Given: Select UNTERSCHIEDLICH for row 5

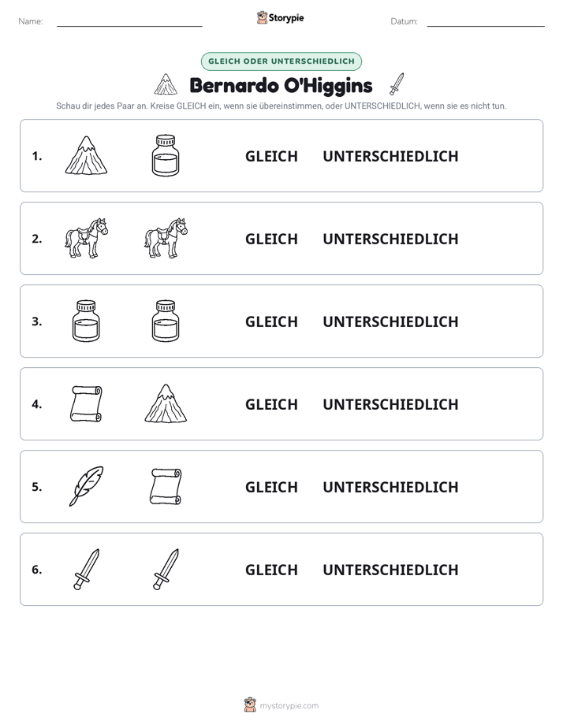Looking at the screenshot, I should pyautogui.click(x=390, y=487).
